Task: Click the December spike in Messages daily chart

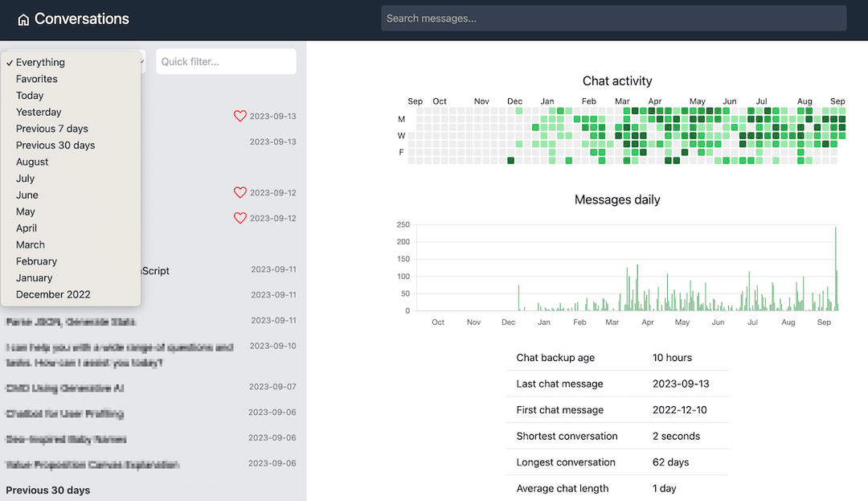Action: 518,298
